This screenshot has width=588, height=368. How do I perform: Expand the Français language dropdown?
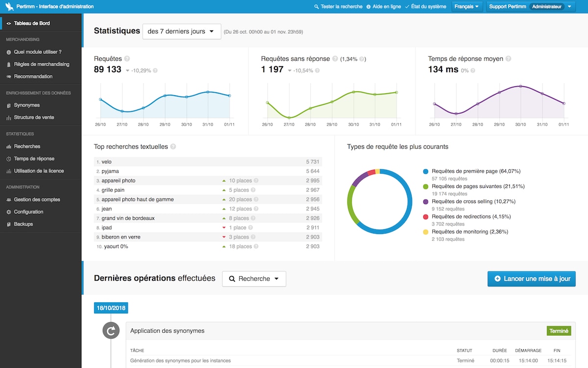[x=466, y=7]
